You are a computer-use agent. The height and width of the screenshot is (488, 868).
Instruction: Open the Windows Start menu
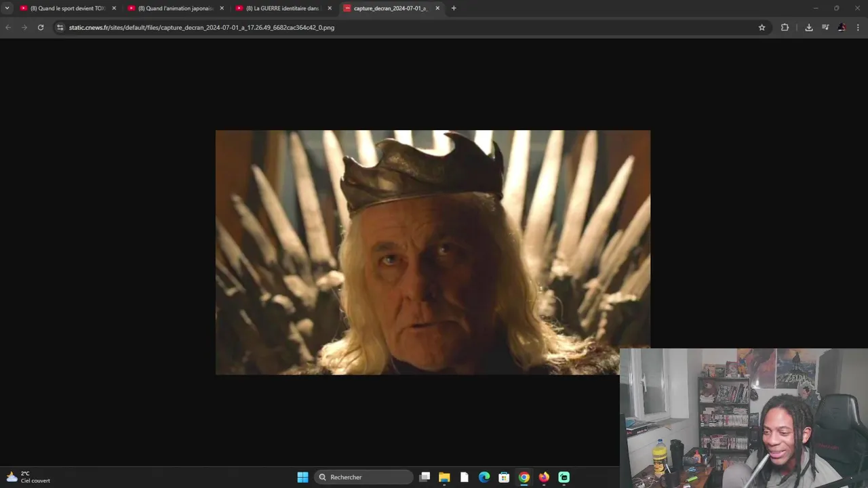coord(302,477)
